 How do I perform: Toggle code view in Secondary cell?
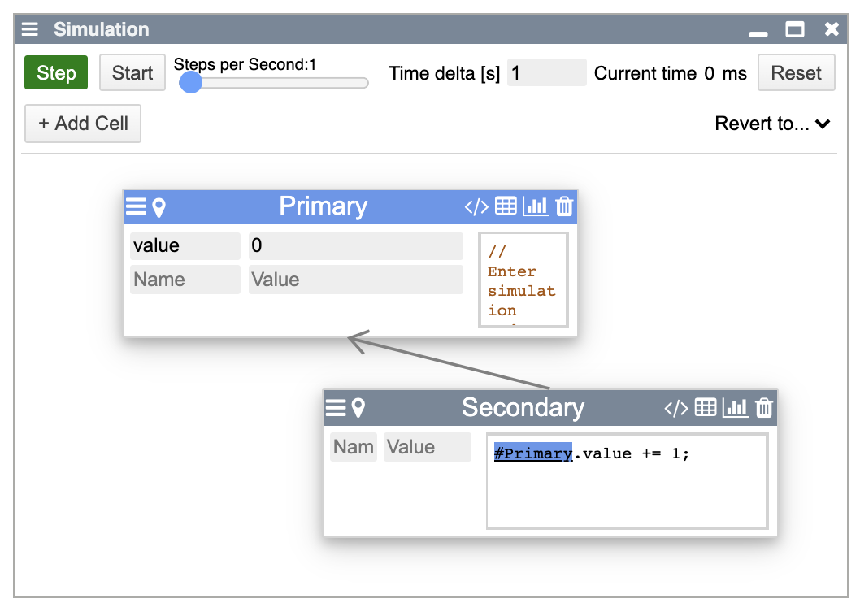(x=676, y=408)
